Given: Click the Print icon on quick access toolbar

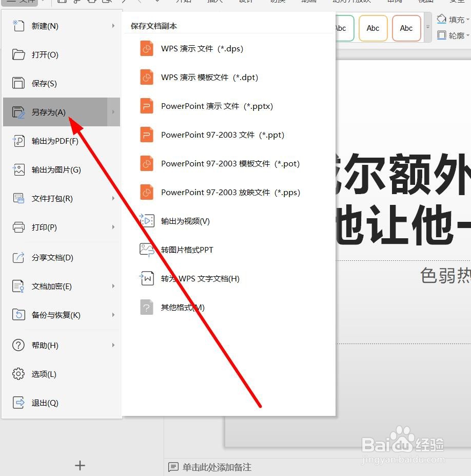Looking at the screenshot, I should click(92, 2).
